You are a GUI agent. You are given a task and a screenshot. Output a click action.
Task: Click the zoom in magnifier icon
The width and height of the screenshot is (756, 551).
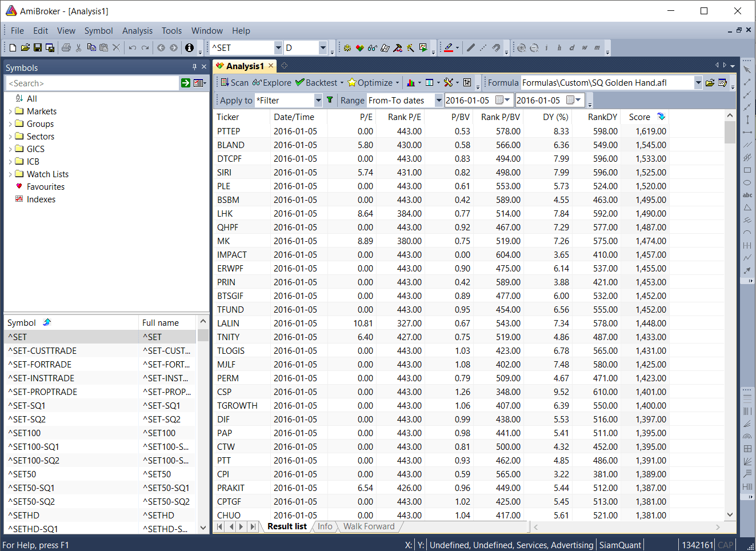[x=521, y=48]
